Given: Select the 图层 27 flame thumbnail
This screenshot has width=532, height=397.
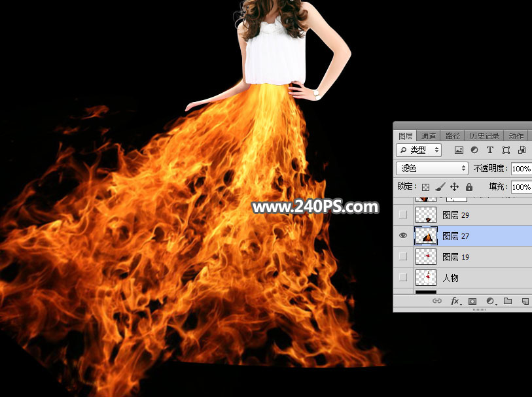Looking at the screenshot, I should tap(426, 235).
